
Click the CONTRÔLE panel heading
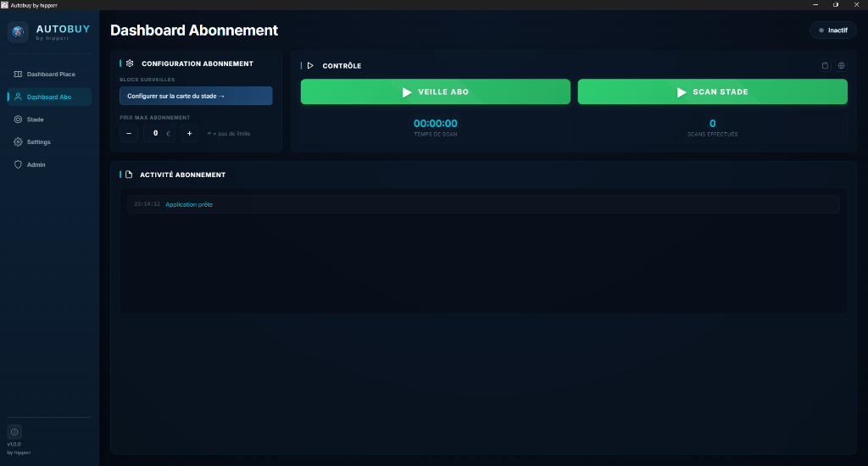[x=342, y=66]
